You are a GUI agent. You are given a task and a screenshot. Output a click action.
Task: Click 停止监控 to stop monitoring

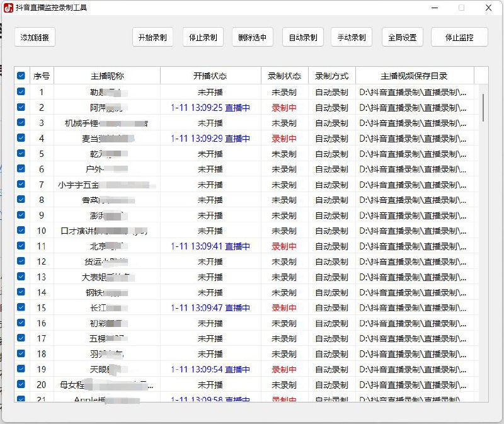tap(459, 37)
